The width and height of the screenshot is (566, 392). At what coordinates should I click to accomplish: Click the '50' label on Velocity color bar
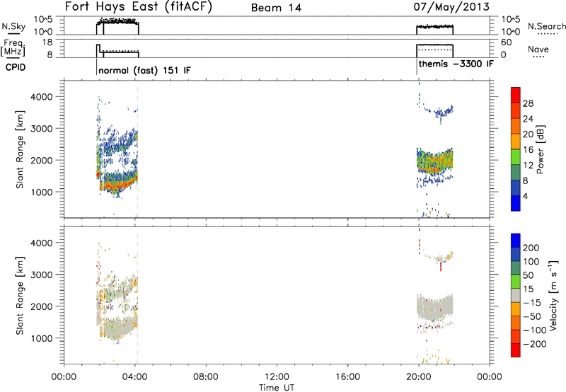528,275
